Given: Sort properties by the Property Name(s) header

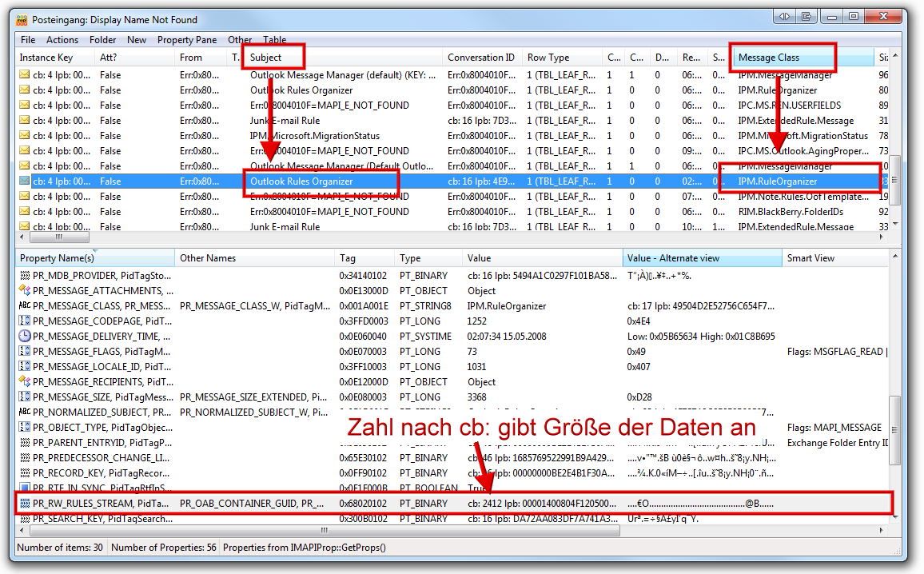Looking at the screenshot, I should pos(88,258).
